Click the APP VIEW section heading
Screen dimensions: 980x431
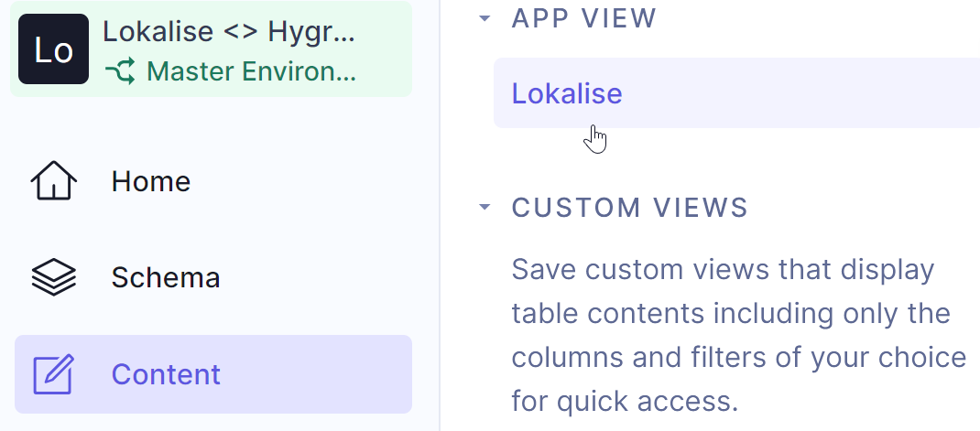click(584, 18)
